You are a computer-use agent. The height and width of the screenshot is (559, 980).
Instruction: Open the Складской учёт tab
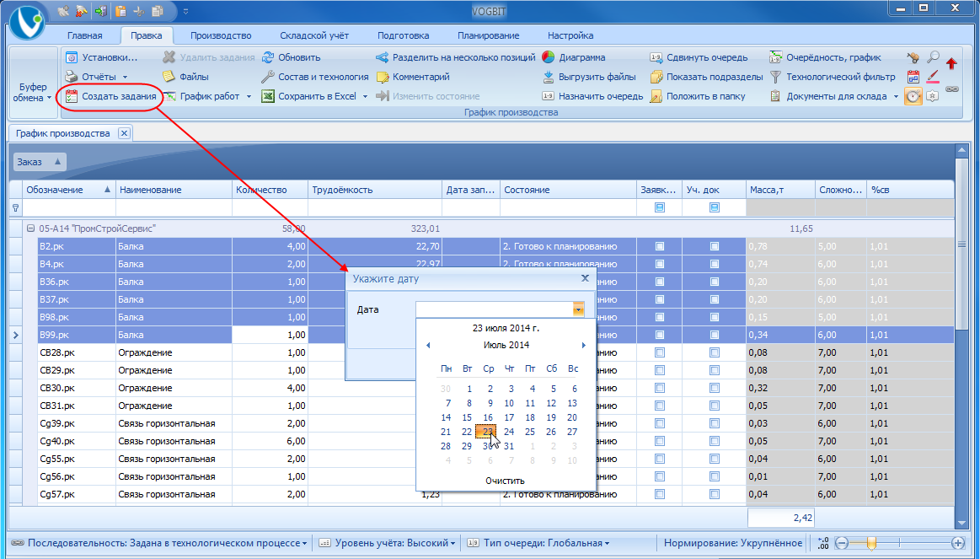314,35
